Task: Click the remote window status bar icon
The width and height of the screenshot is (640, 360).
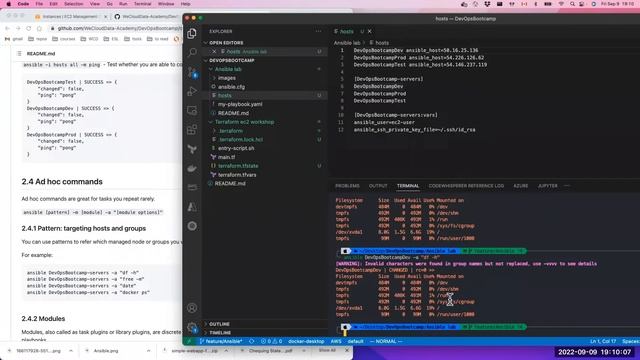Action: pos(189,341)
